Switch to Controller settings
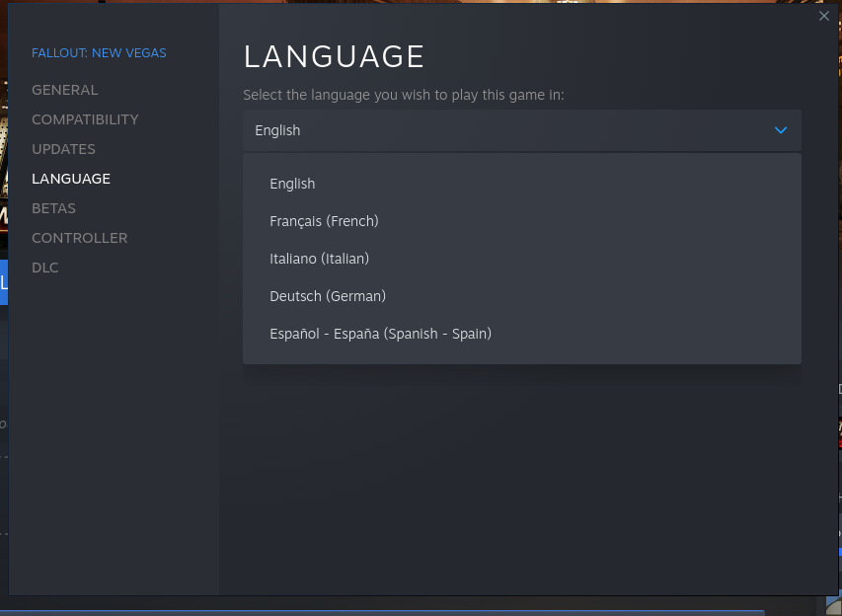842x616 pixels. click(x=80, y=237)
